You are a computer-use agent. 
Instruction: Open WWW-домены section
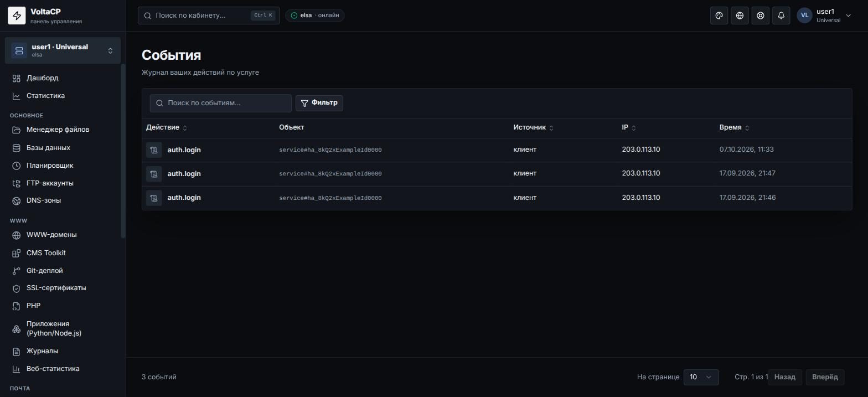pos(63,235)
